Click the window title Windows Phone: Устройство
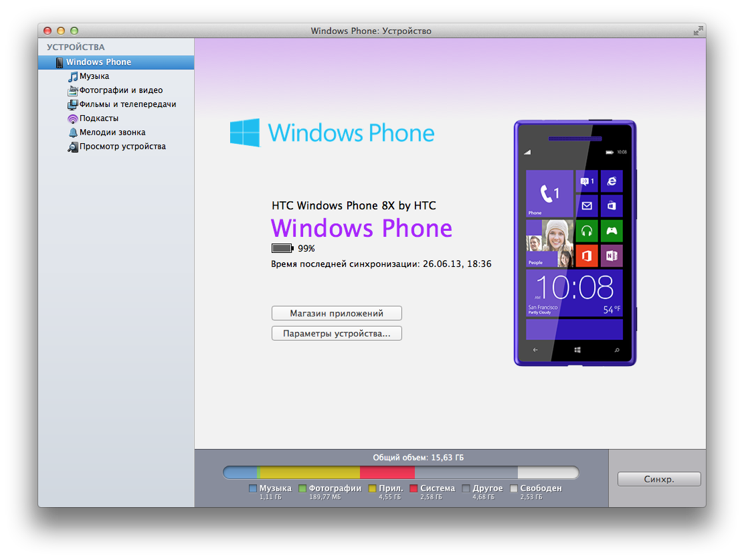 371,31
